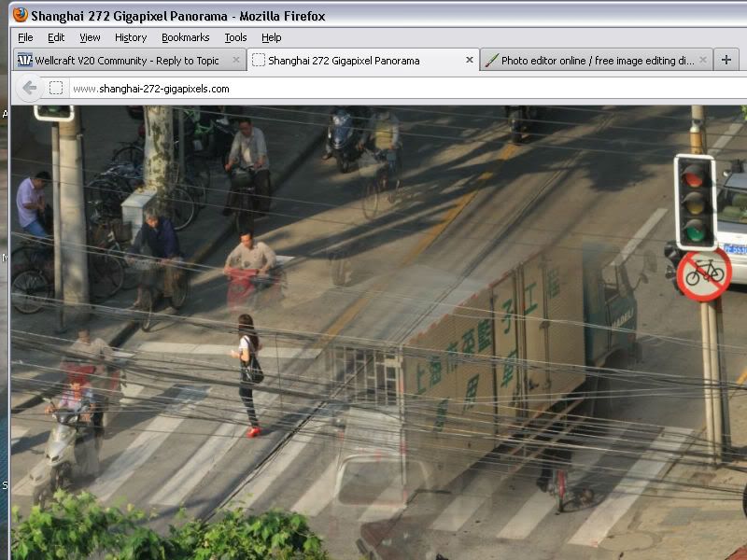Image resolution: width=747 pixels, height=560 pixels.
Task: Close the Shanghai 272 Gigapixel Panorama tab
Action: (469, 60)
